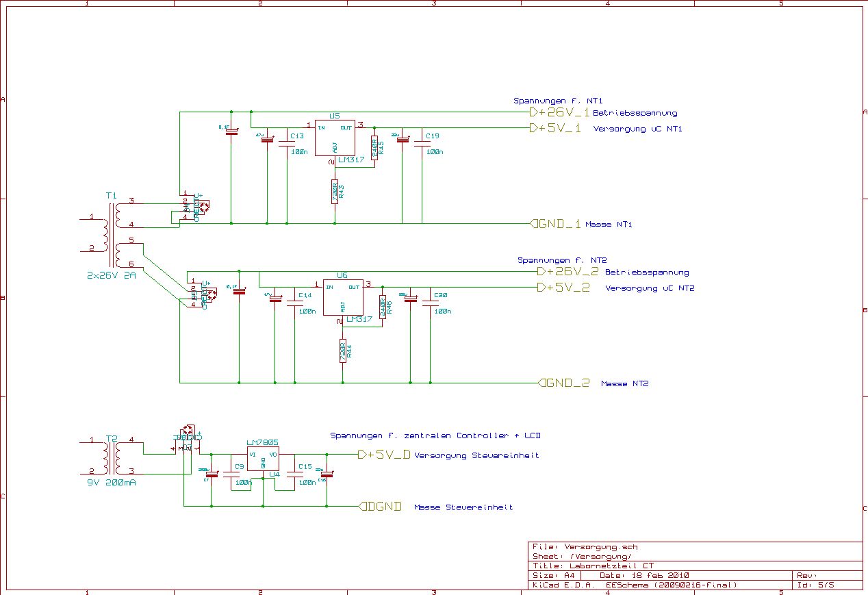Viewport: 868px width, 595px height.
Task: Click 'Versorgung uC NT2' text
Action: pyautogui.click(x=650, y=288)
